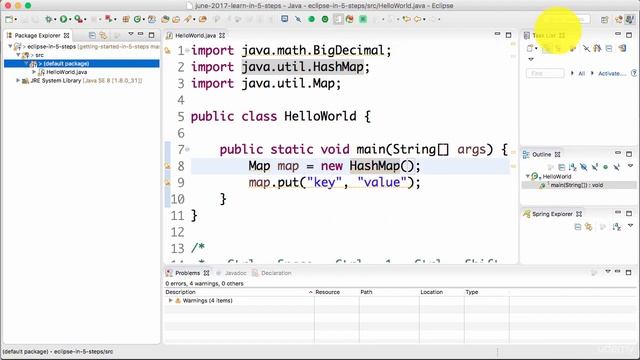Collapse All in Package Explorer toolbar
The height and width of the screenshot is (360, 640).
[92, 36]
